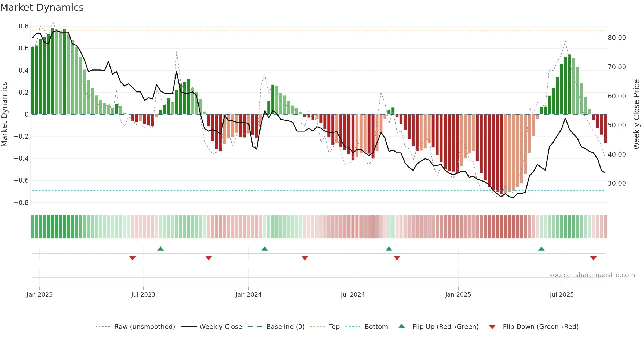Viewport: 644px width, 362px height.
Task: Click the Flip Down marker after Jul 2025
Action: (593, 258)
